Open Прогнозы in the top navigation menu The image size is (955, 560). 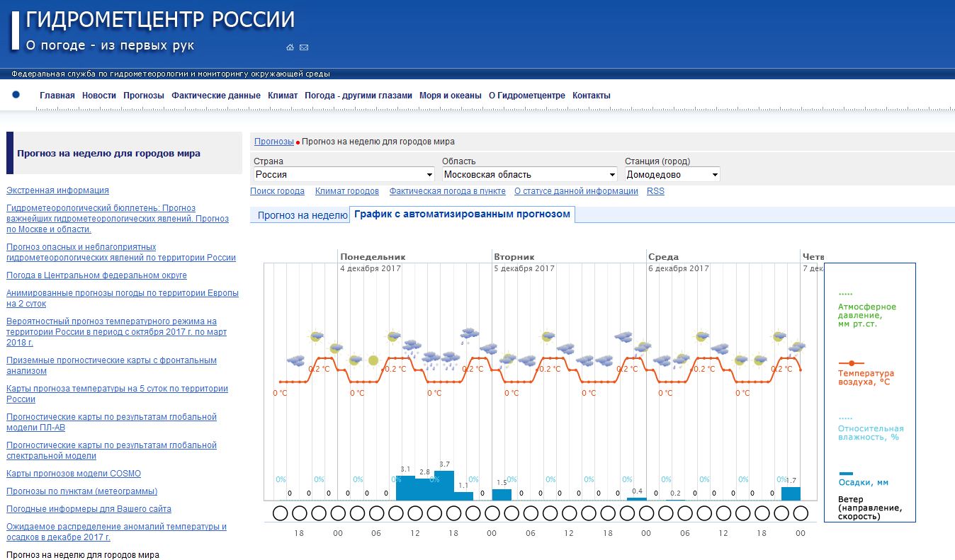tap(144, 96)
